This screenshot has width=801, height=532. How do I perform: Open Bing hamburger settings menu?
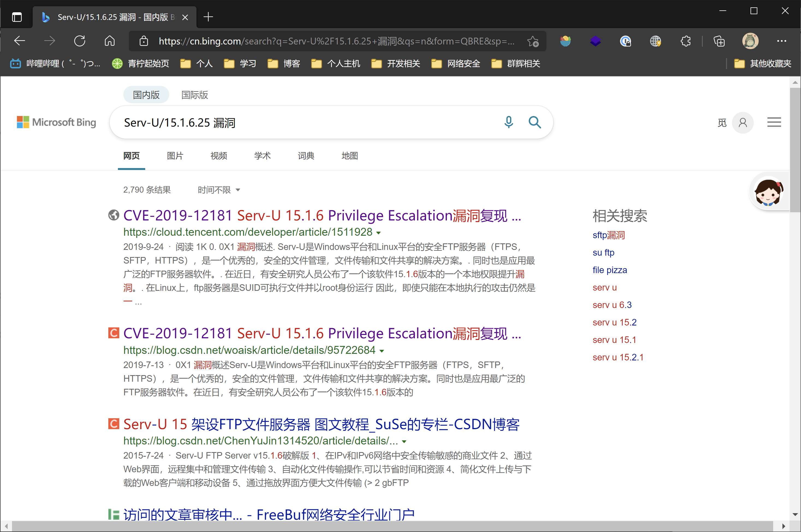pos(774,122)
